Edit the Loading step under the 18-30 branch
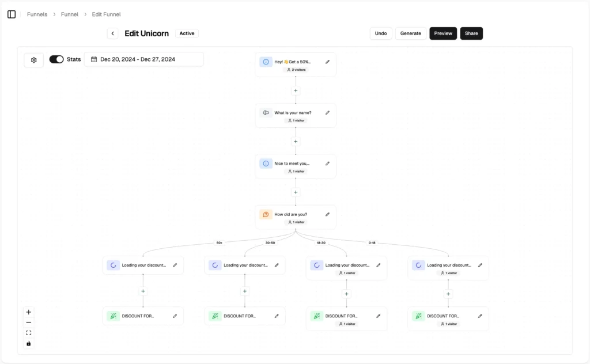This screenshot has width=590, height=364. [378, 265]
